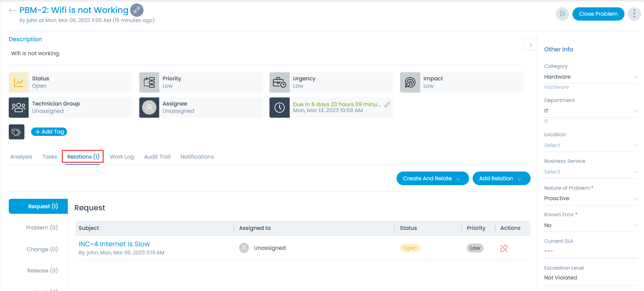Open the Work Log tab
The width and height of the screenshot is (644, 291).
point(121,157)
